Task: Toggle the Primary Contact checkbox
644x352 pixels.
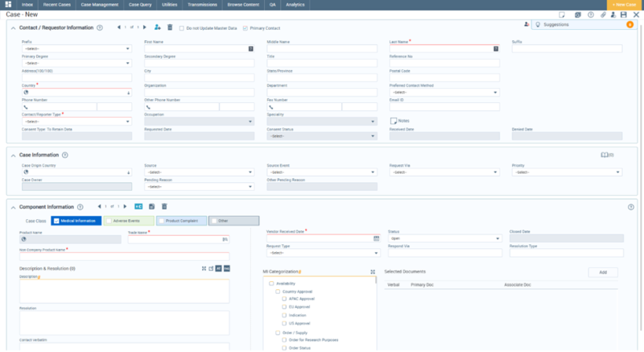Action: 246,28
